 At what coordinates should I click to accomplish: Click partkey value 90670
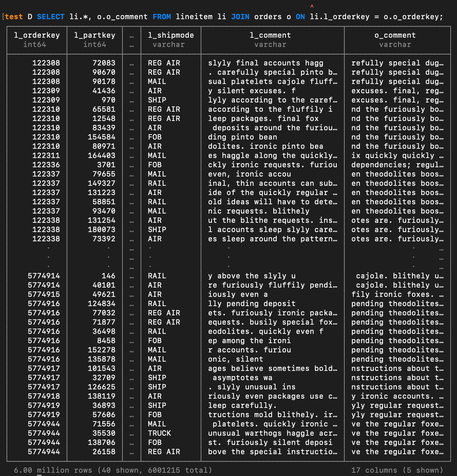tap(104, 72)
